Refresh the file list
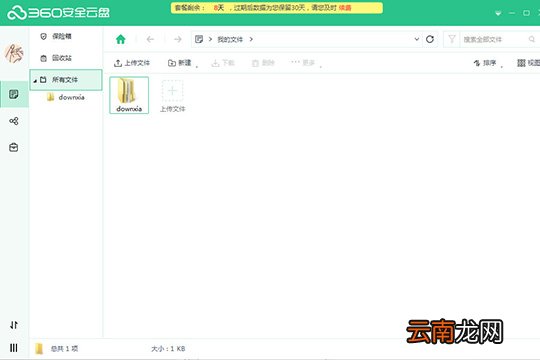 click(430, 39)
